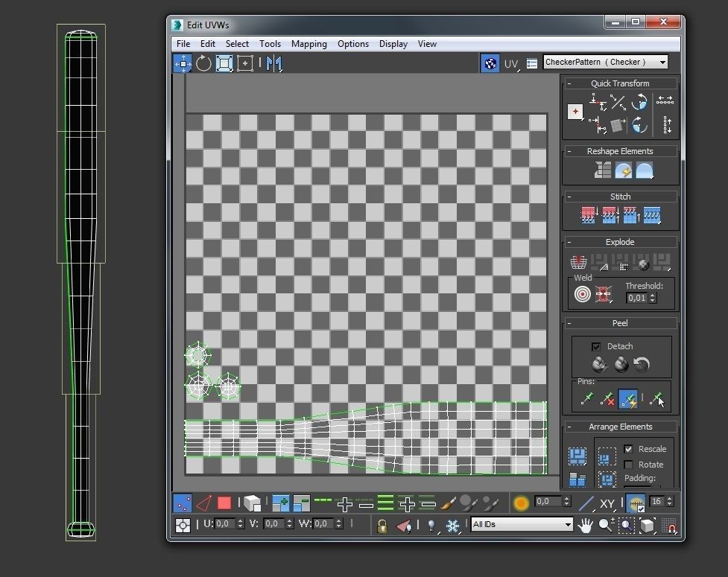Toggle the Show Multi-Tile map button
Viewport: 728px width, 577px height.
(490, 63)
